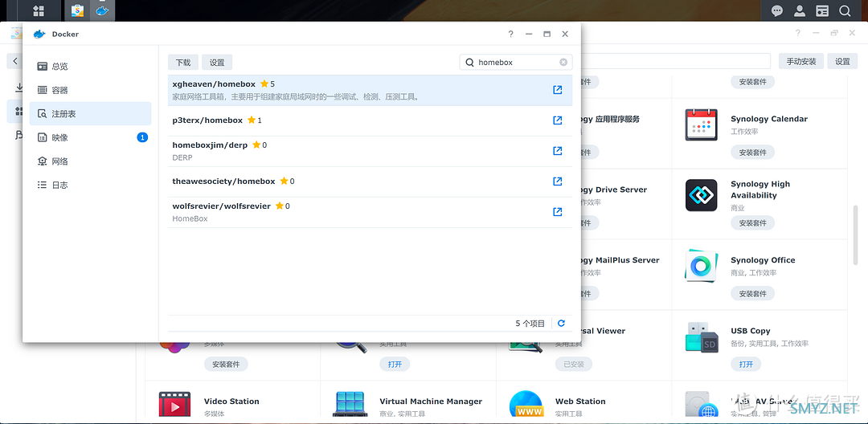Click the Virtual Machine Manager icon

tap(350, 405)
